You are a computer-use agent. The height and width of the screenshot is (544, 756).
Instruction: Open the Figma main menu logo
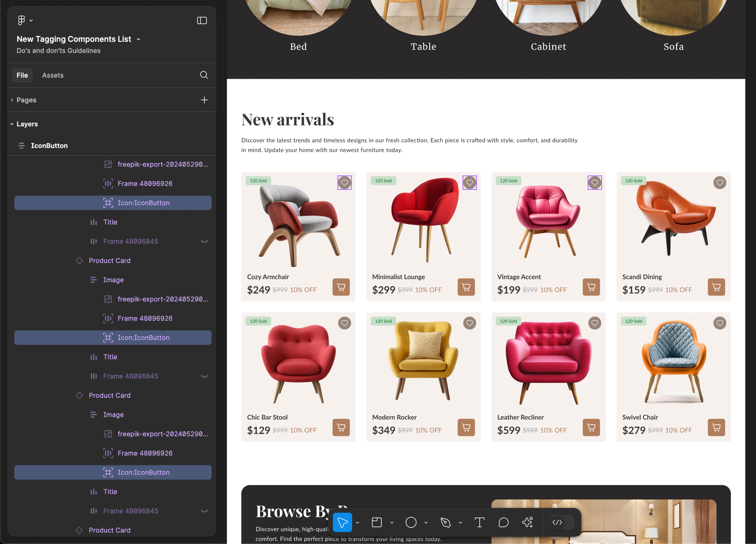point(21,20)
